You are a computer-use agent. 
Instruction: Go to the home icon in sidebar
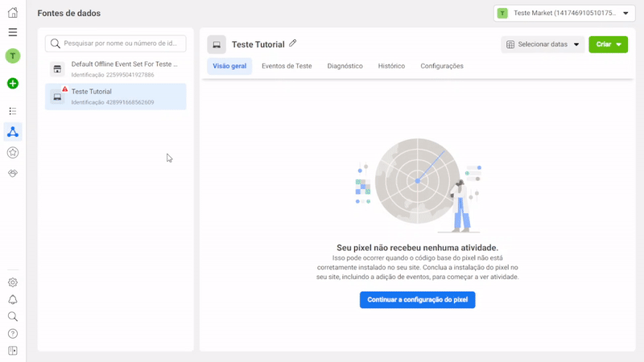pos(12,13)
